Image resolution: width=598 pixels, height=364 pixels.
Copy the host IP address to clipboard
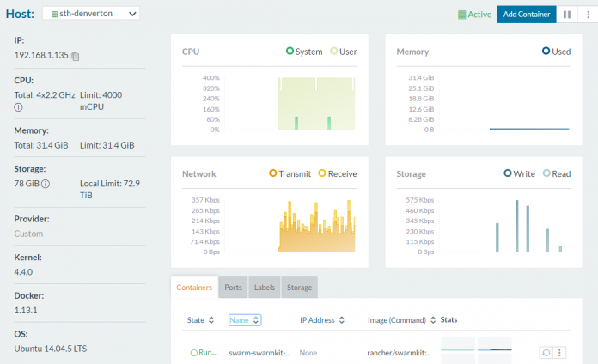click(x=76, y=57)
